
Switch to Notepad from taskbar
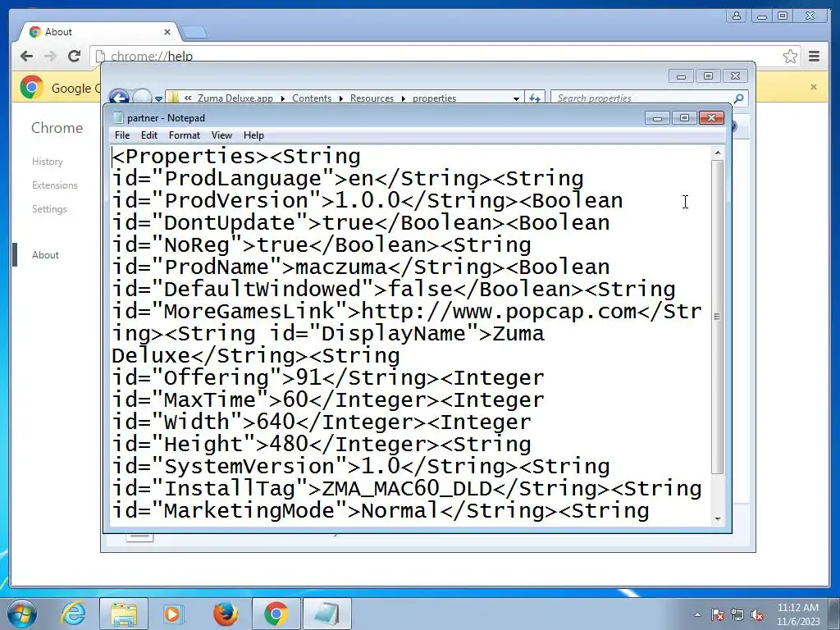327,614
